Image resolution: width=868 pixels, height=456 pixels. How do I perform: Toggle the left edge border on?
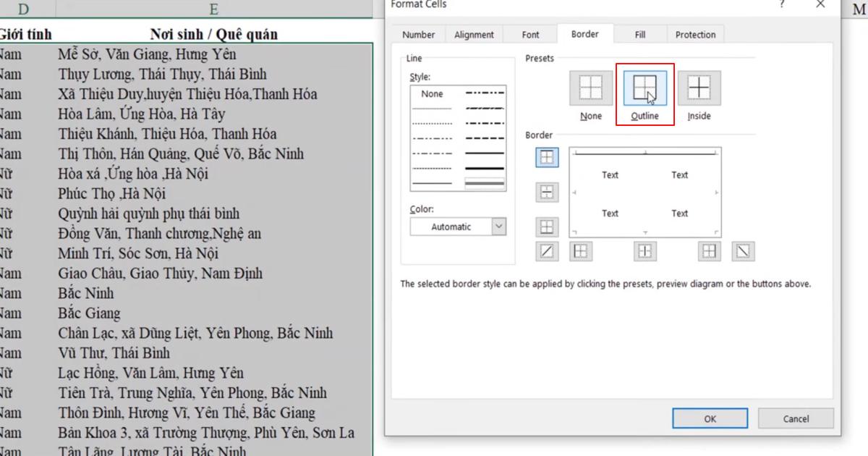click(x=582, y=251)
